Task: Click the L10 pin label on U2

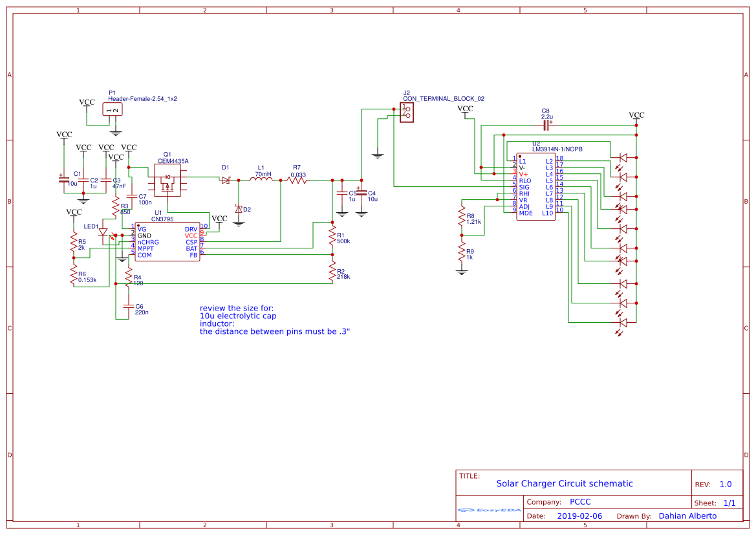Action: click(x=547, y=213)
